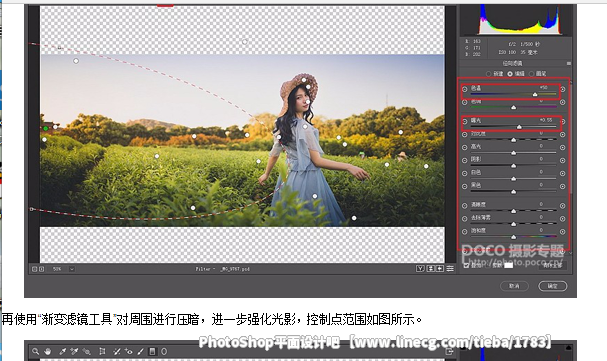The image size is (607, 361).
Task: Increase 色调 using the plus icon
Action: 563,103
